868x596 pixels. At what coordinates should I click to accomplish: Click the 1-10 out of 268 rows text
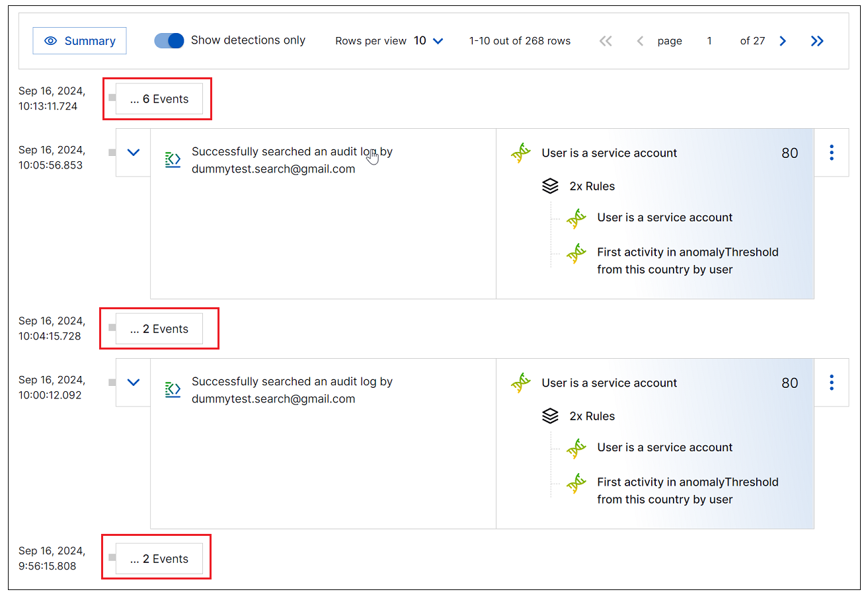pyautogui.click(x=520, y=41)
